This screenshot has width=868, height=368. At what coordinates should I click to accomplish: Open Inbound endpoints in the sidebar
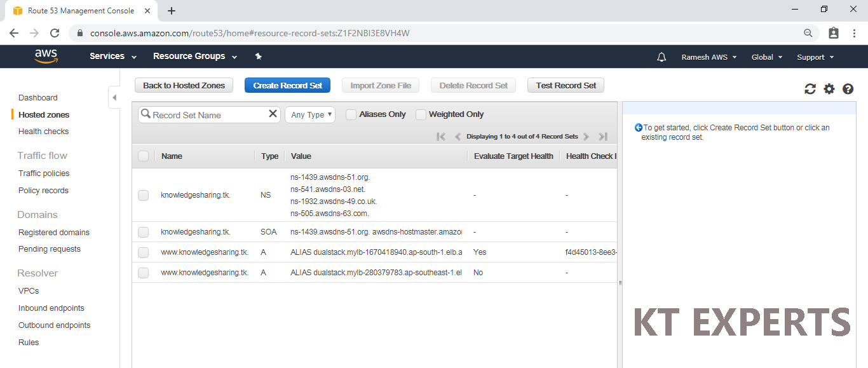pos(51,308)
